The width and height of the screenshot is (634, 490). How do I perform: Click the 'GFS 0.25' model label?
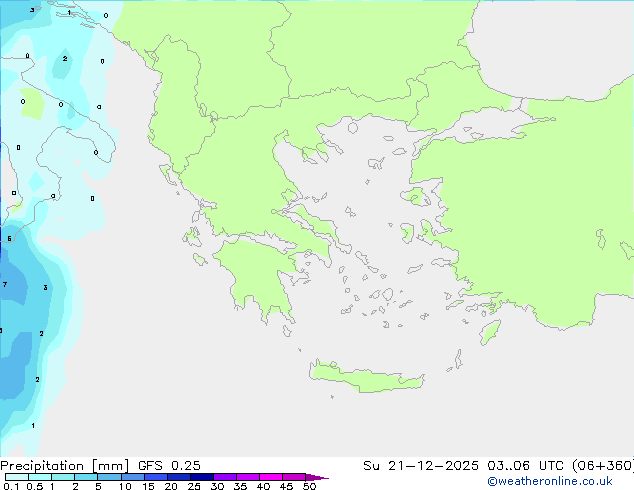[x=169, y=466]
